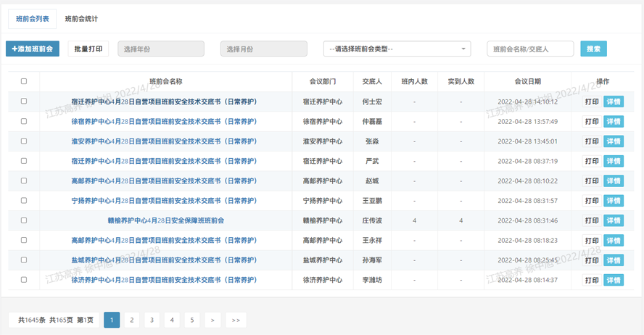Click the 添加班前会 add button
The width and height of the screenshot is (644, 335).
(x=33, y=49)
